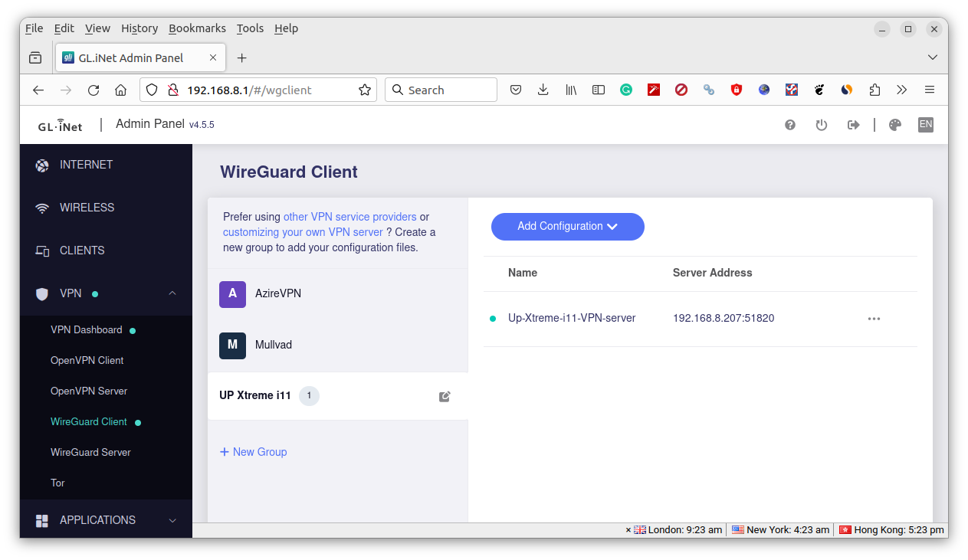Open Firefox View menu
Image resolution: width=968 pixels, height=560 pixels.
tap(97, 28)
